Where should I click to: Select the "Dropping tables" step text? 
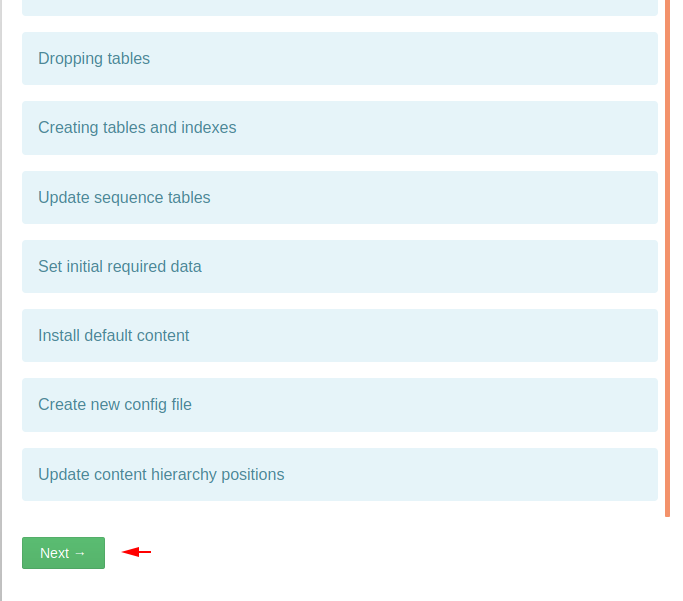pos(94,59)
